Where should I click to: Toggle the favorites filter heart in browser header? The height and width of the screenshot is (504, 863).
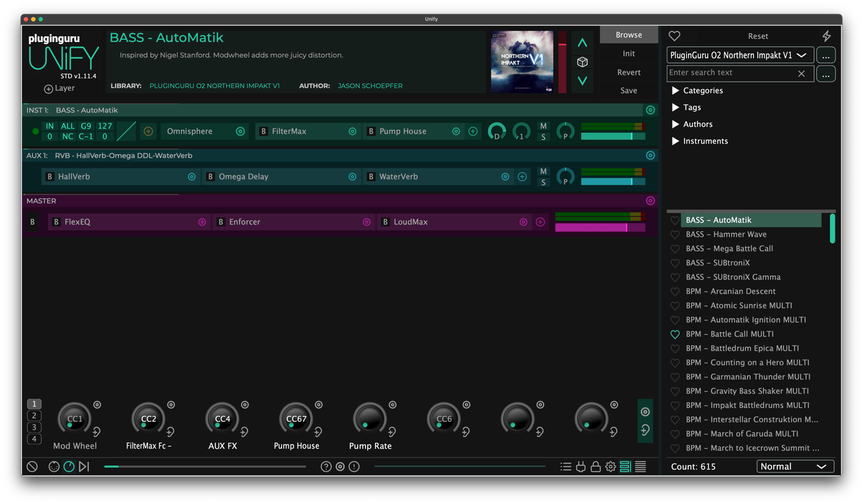coord(674,36)
